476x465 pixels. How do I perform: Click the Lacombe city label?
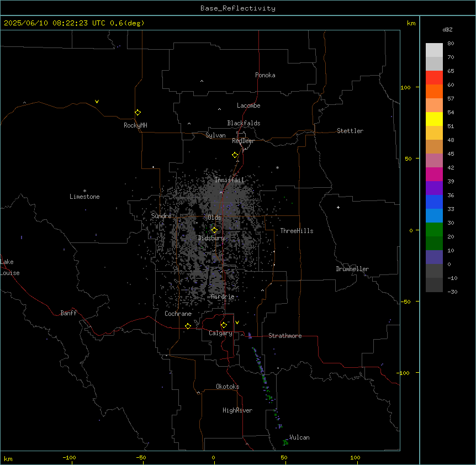coord(248,105)
